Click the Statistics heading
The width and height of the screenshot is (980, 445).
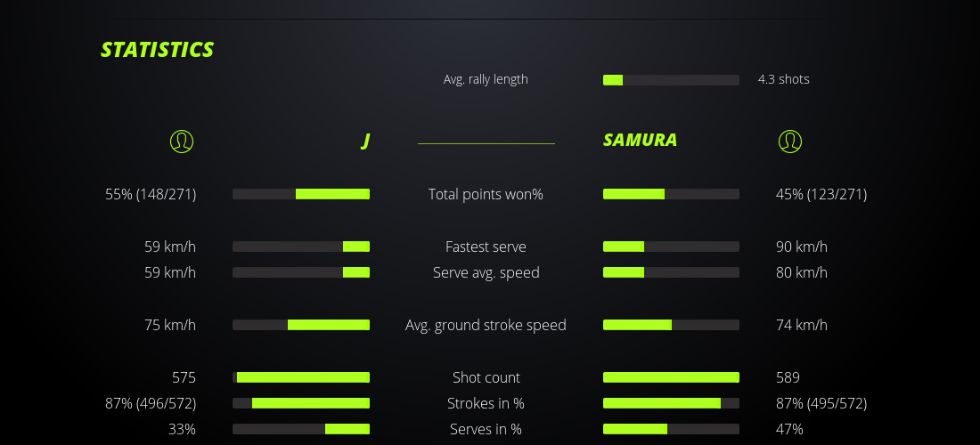coord(158,50)
